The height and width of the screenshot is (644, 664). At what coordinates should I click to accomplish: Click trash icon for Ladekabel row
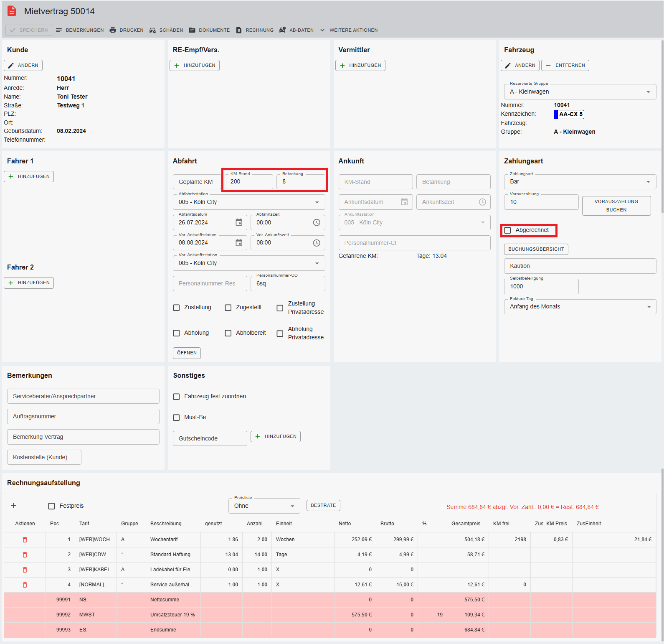[25, 570]
